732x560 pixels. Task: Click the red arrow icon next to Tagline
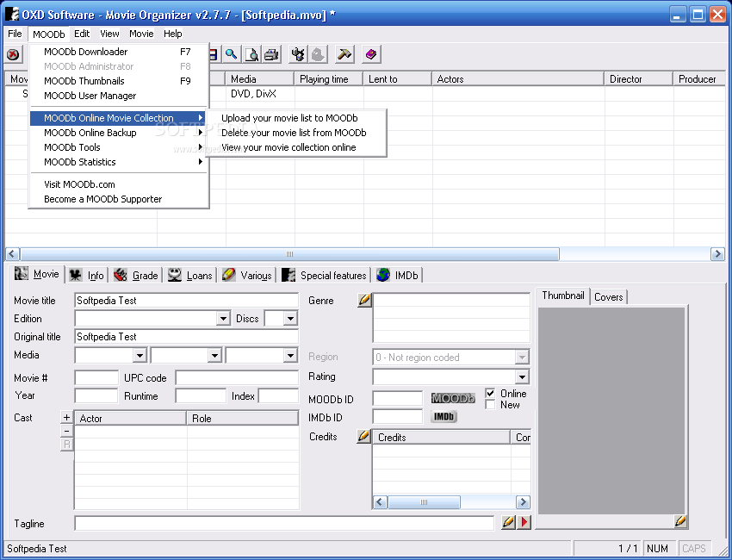pyautogui.click(x=524, y=522)
